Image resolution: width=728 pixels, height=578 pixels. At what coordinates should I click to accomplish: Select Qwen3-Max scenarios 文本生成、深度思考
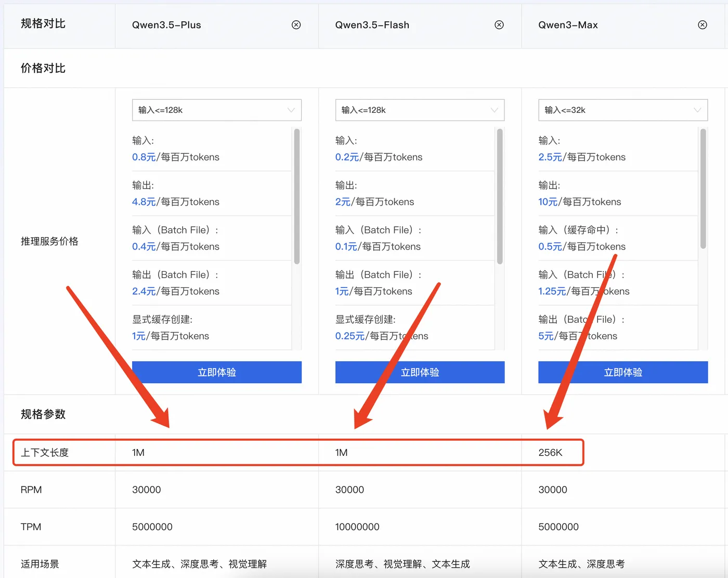(581, 564)
